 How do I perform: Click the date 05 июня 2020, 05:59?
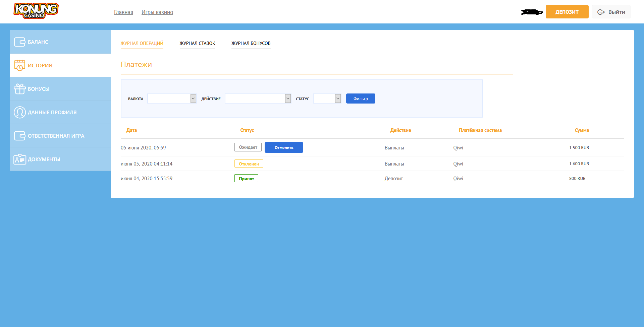pyautogui.click(x=143, y=148)
